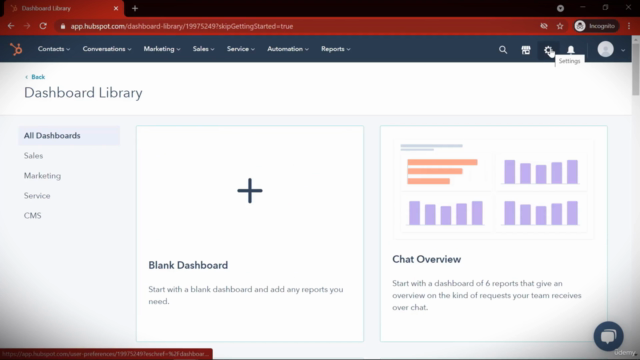
Task: Click the site lock icon in address bar
Action: (x=62, y=26)
